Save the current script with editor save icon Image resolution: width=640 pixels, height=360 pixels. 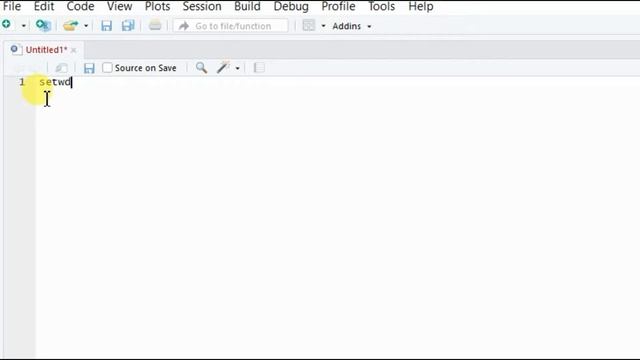[x=89, y=68]
